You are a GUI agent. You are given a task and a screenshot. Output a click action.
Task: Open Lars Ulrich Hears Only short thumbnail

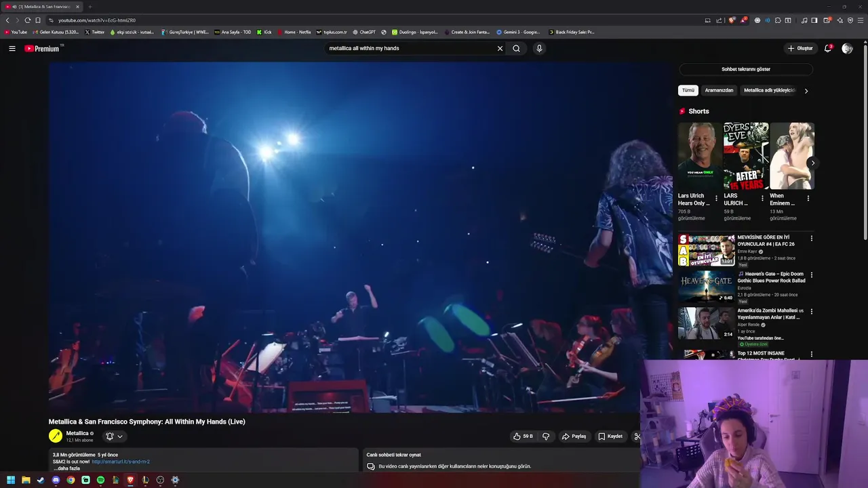(699, 156)
